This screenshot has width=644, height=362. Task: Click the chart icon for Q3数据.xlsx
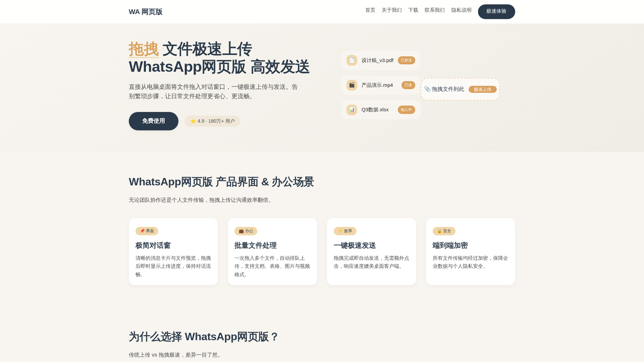(352, 110)
